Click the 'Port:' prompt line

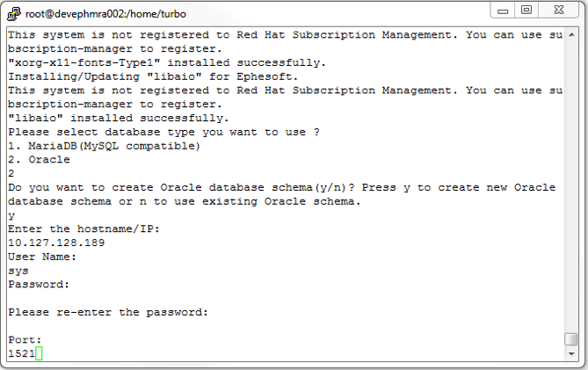(x=25, y=339)
